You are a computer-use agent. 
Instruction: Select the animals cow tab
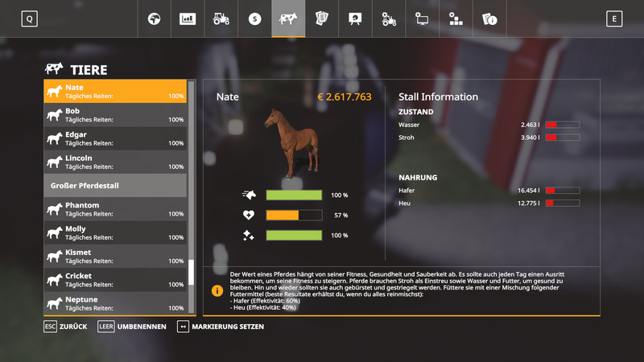click(x=287, y=19)
